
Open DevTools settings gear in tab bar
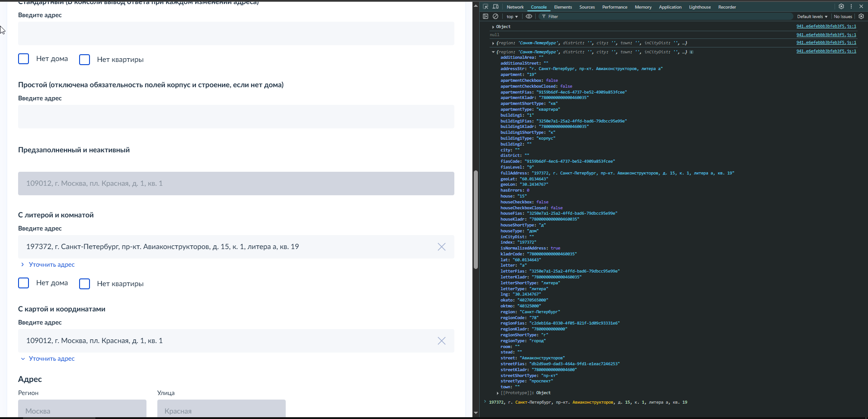click(x=841, y=7)
